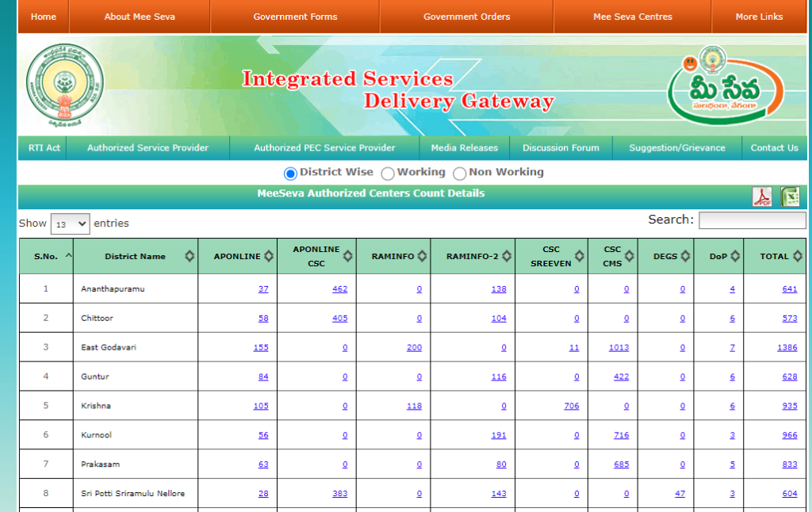Viewport: 812px width, 512px height.
Task: Sort by CSC CMS column arrows
Action: tap(629, 256)
